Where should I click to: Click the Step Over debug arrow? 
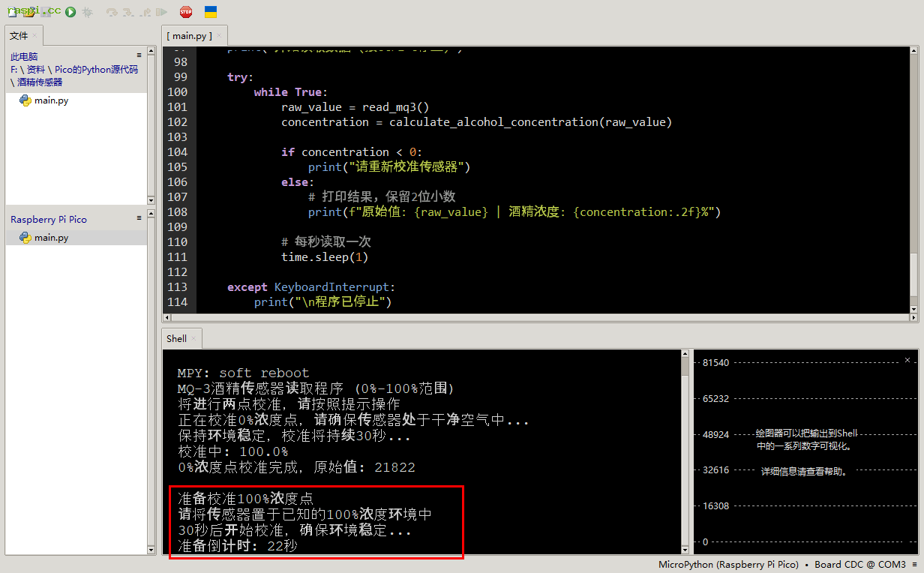[x=112, y=12]
